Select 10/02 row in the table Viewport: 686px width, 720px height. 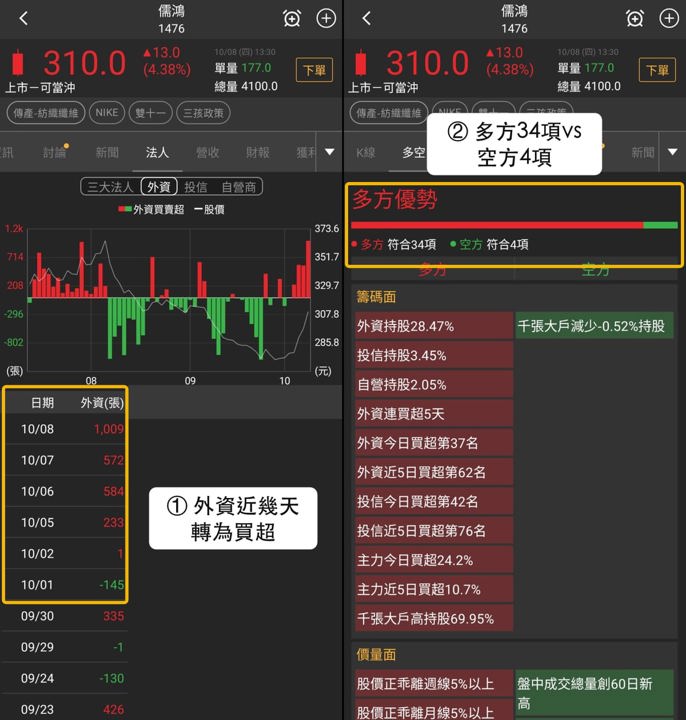coord(66,554)
